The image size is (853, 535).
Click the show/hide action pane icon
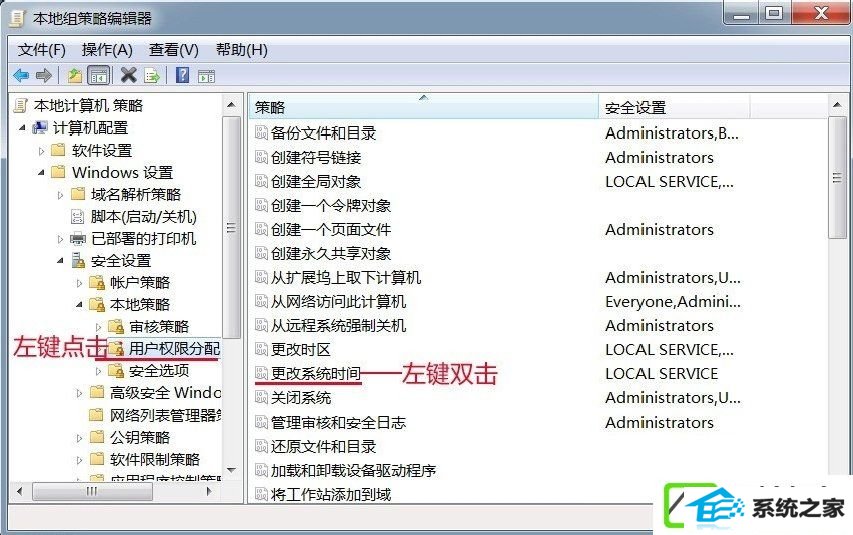(207, 76)
